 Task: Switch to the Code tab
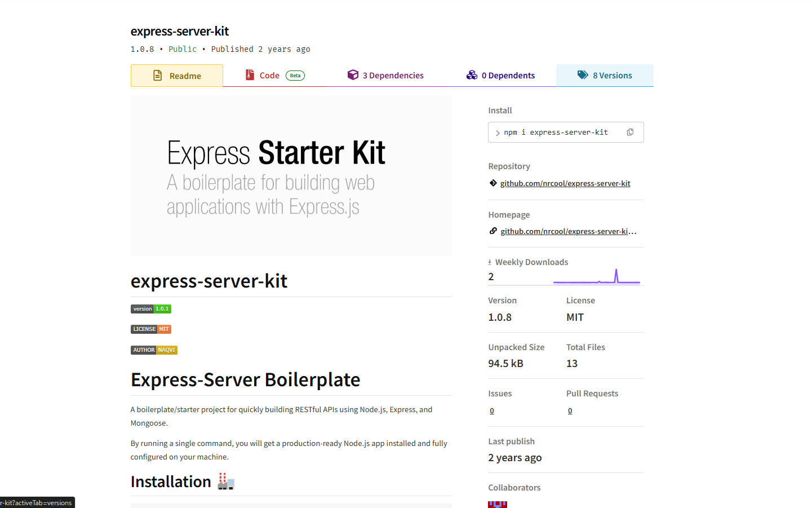click(275, 76)
